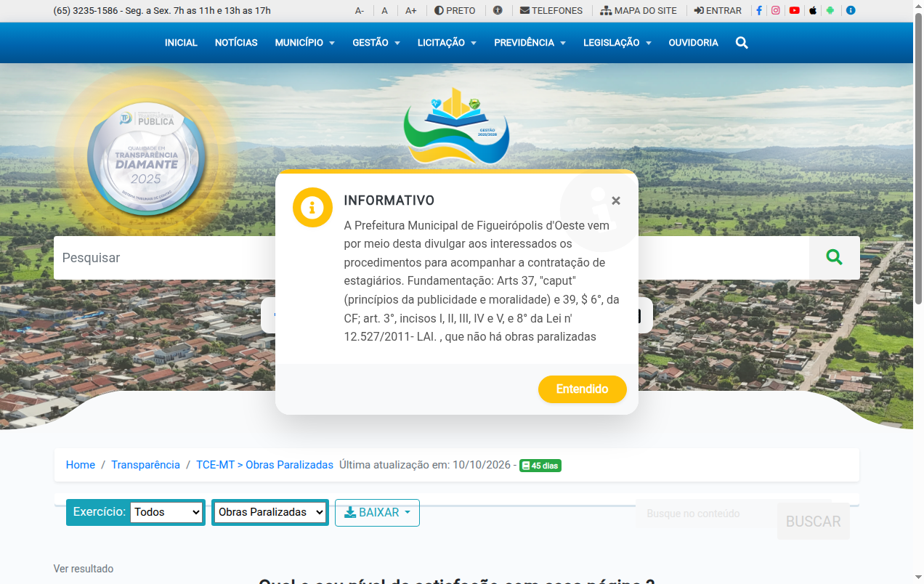
Task: Click the green search magnifier button
Action: pyautogui.click(x=834, y=258)
